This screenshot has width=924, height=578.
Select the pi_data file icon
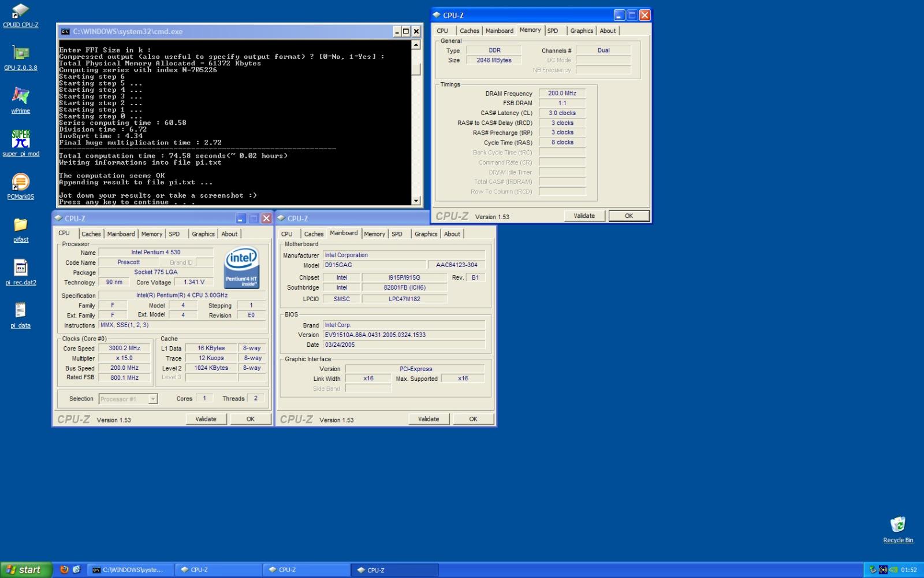click(x=21, y=315)
